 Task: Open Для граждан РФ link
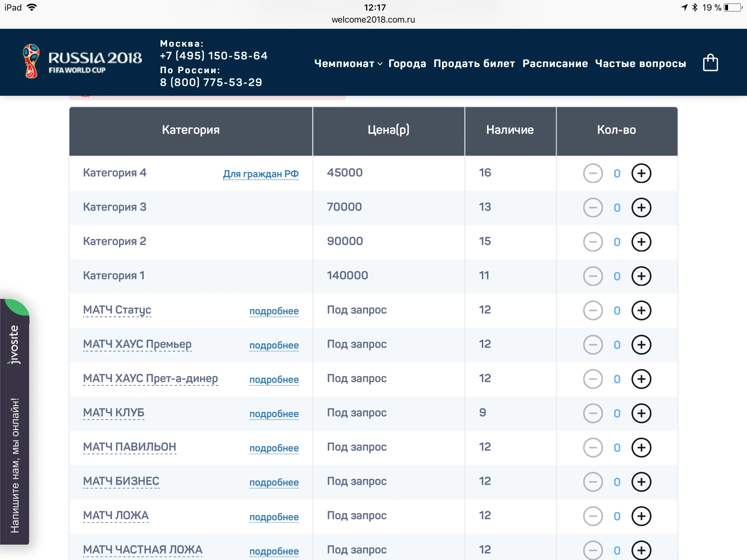pyautogui.click(x=260, y=174)
